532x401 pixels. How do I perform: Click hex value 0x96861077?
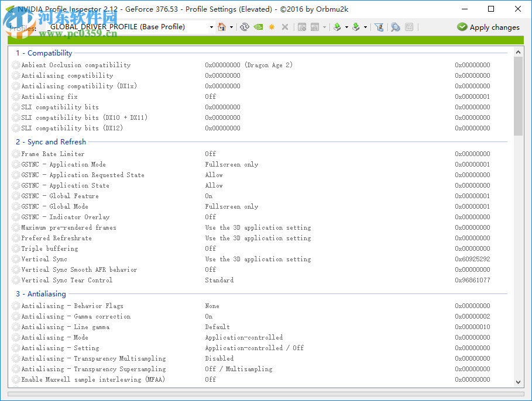point(472,280)
